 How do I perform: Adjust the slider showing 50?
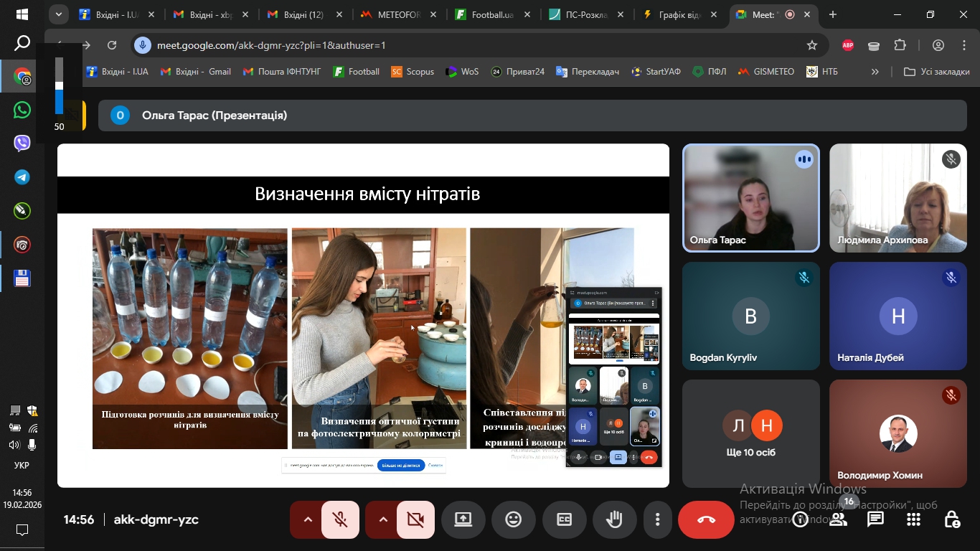point(60,86)
